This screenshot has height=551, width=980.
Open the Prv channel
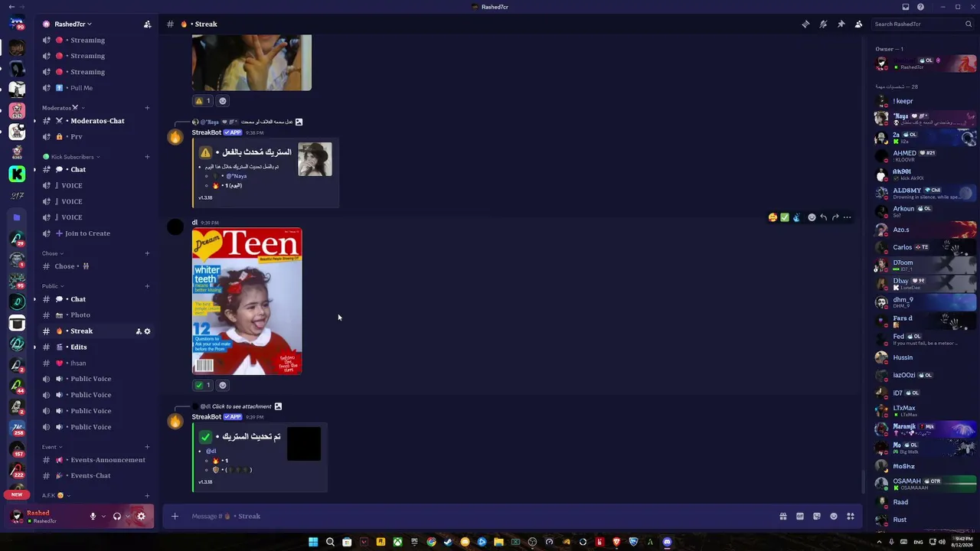click(95, 137)
